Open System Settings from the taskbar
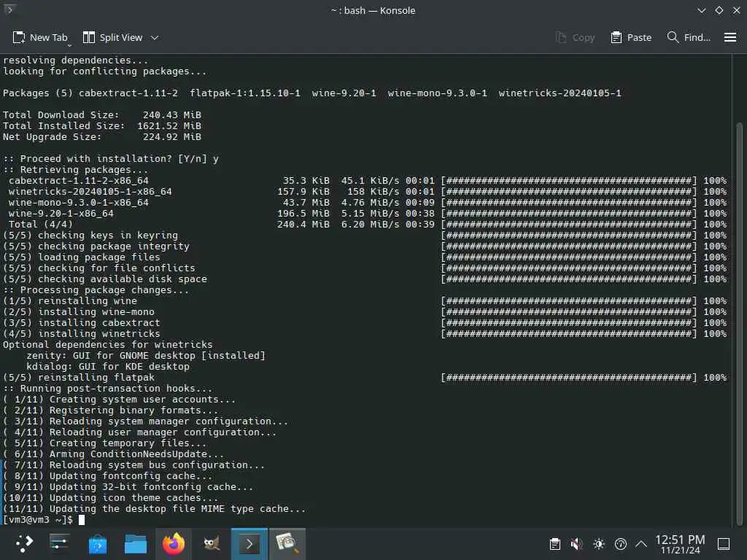Image resolution: width=747 pixels, height=560 pixels. (60, 543)
